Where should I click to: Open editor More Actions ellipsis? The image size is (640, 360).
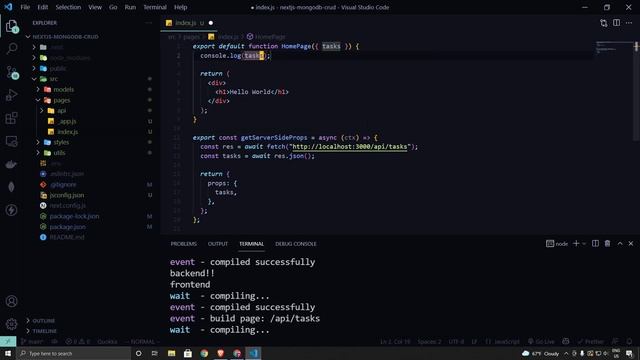[x=629, y=23]
